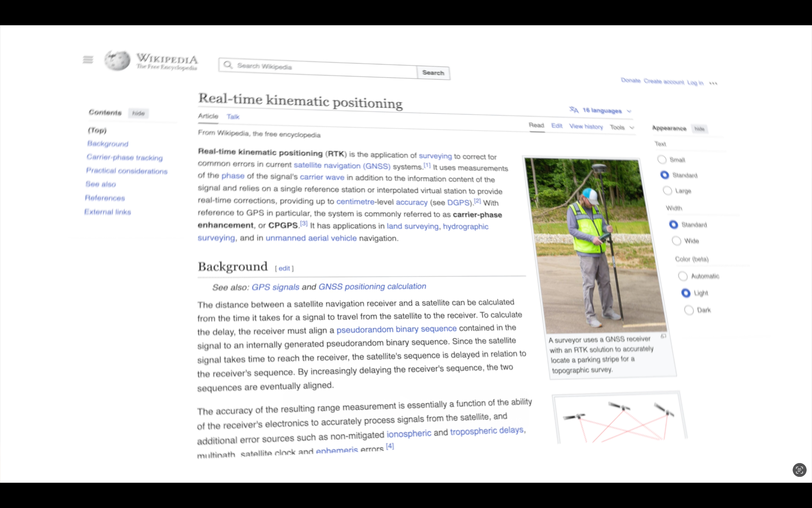Select Standard width option
This screenshot has width=812, height=508.
[674, 224]
